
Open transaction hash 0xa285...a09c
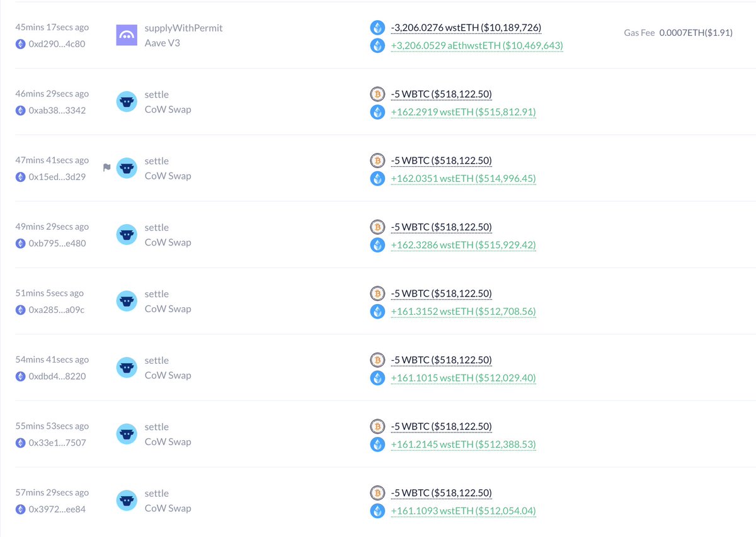point(56,310)
